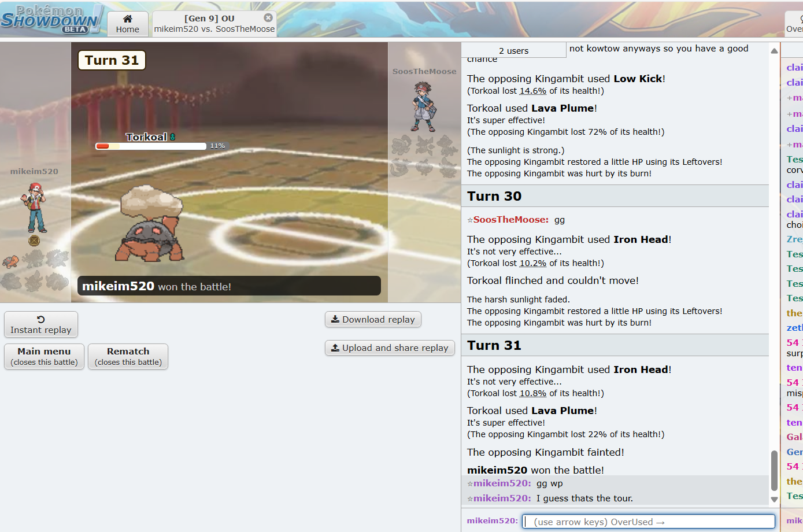Click the SoosTheMoose name in battle view

click(424, 72)
